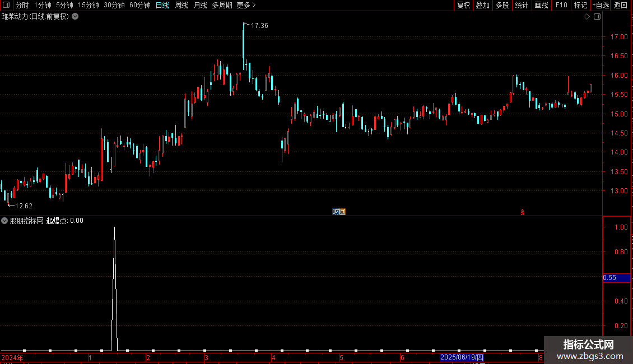Click the 14.00 price axis label

(619, 152)
